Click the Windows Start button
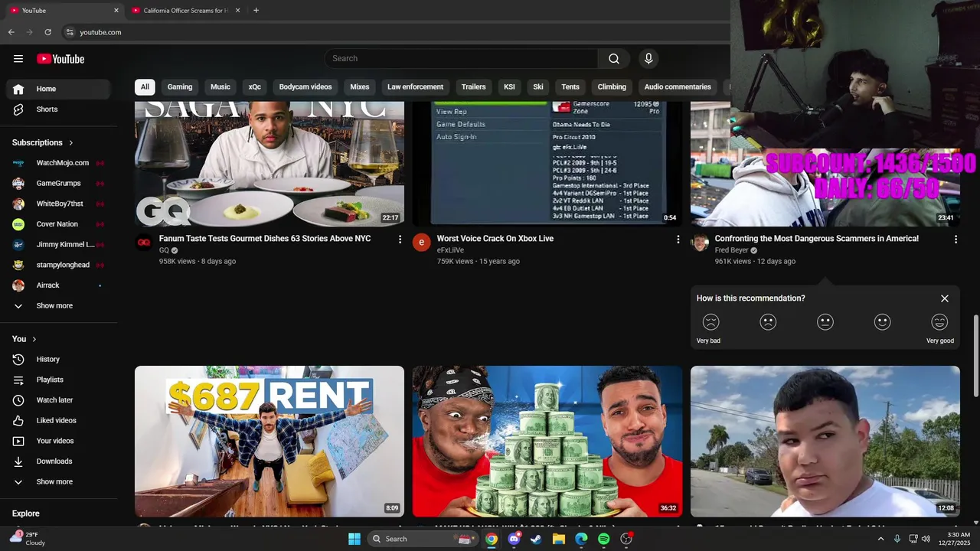This screenshot has width=980, height=551. pos(354,539)
